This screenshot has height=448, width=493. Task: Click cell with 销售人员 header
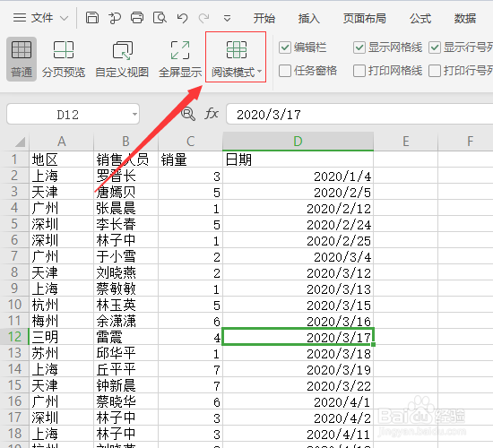125,159
